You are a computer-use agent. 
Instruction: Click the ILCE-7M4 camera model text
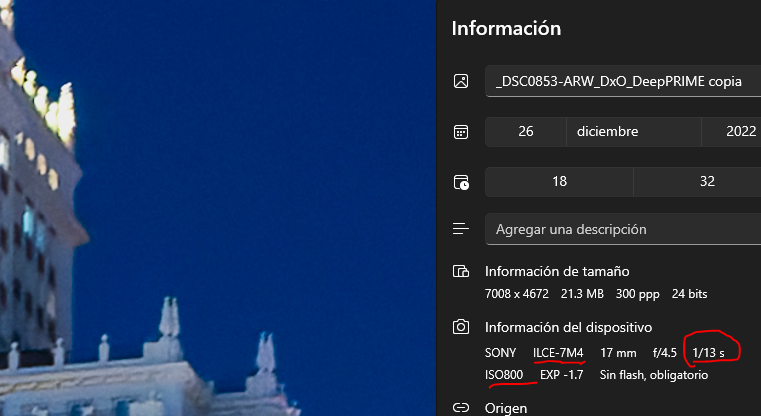point(558,353)
